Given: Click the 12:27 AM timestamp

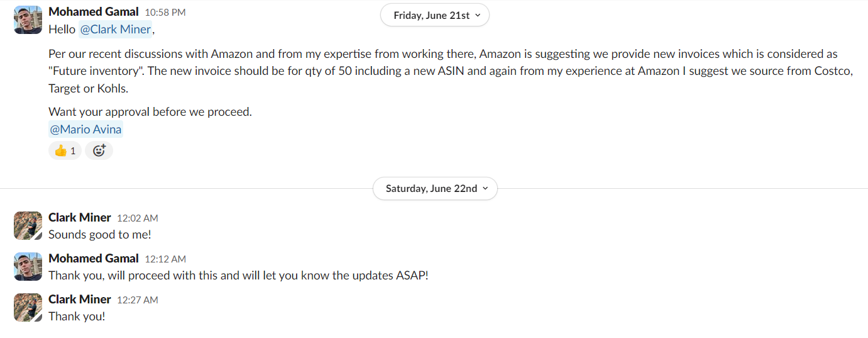Looking at the screenshot, I should [x=138, y=300].
